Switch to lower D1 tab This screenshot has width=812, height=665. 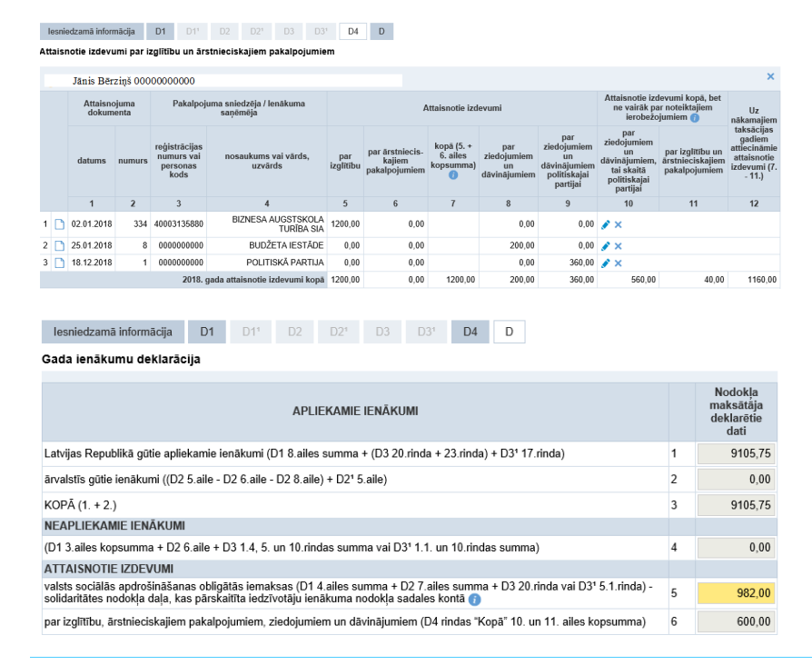[x=207, y=332]
